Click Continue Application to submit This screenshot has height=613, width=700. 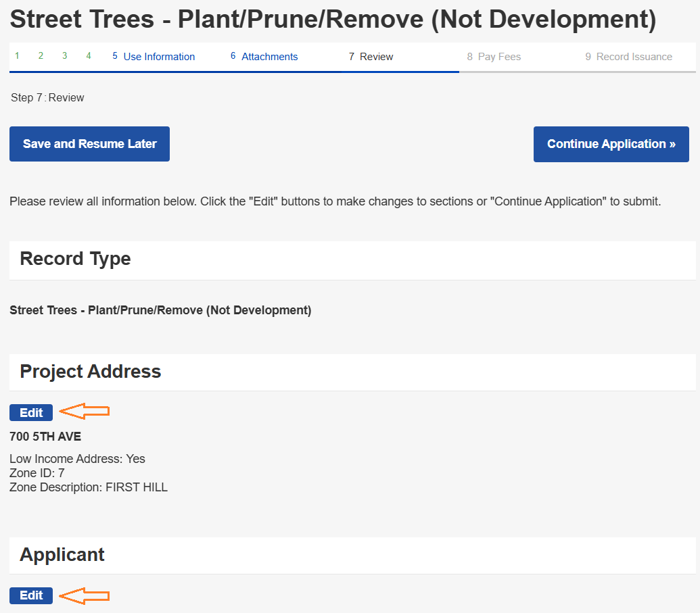[x=611, y=144]
